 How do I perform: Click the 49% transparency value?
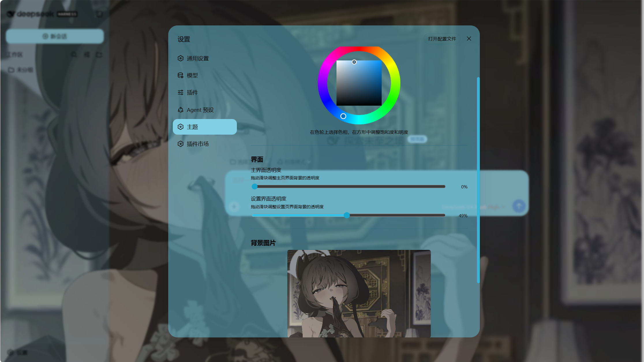(463, 216)
